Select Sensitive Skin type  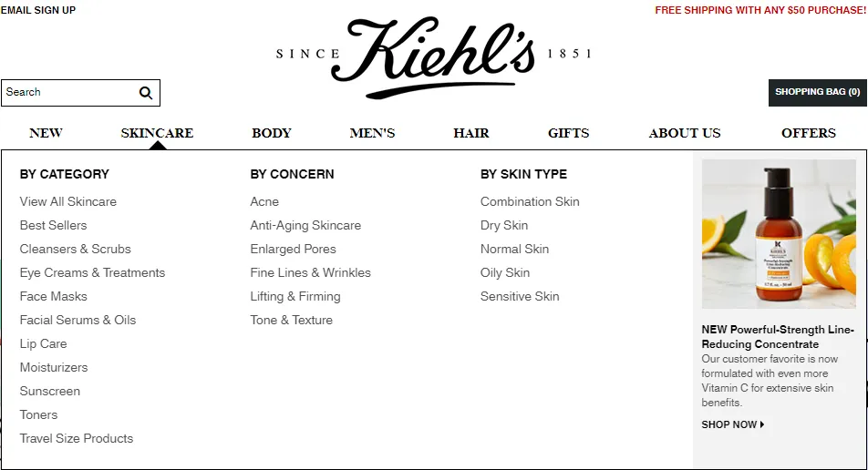pos(520,296)
